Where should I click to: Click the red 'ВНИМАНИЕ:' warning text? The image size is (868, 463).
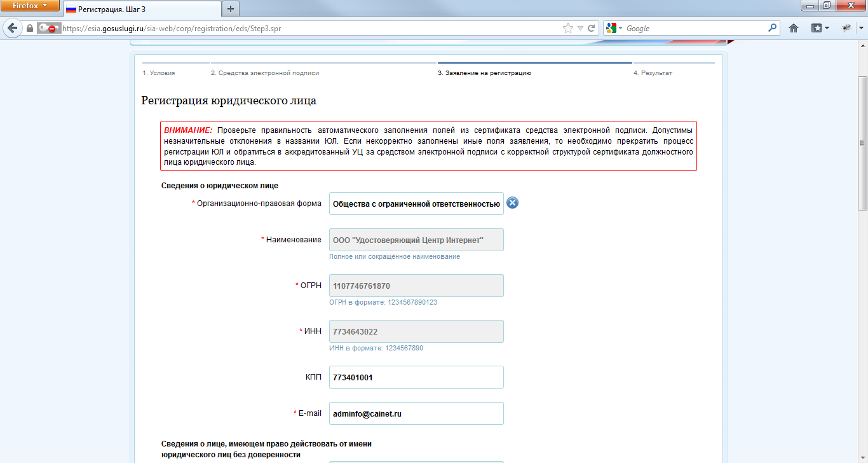(188, 130)
